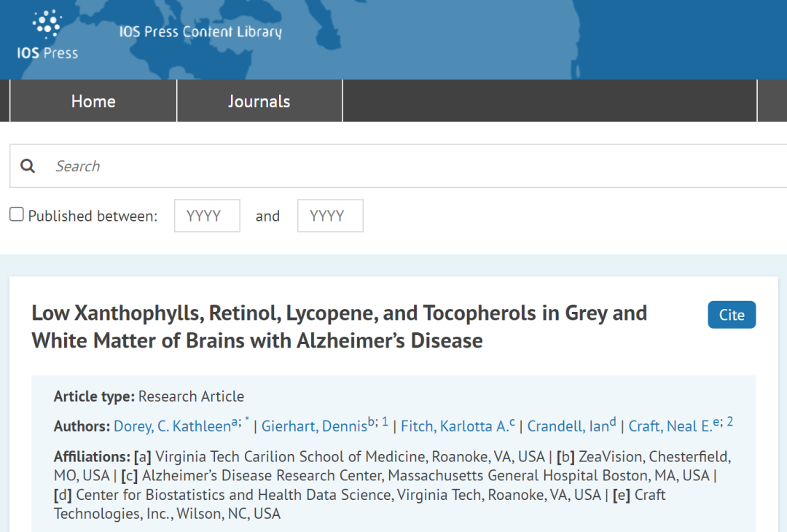Open the Journals tab

click(259, 101)
